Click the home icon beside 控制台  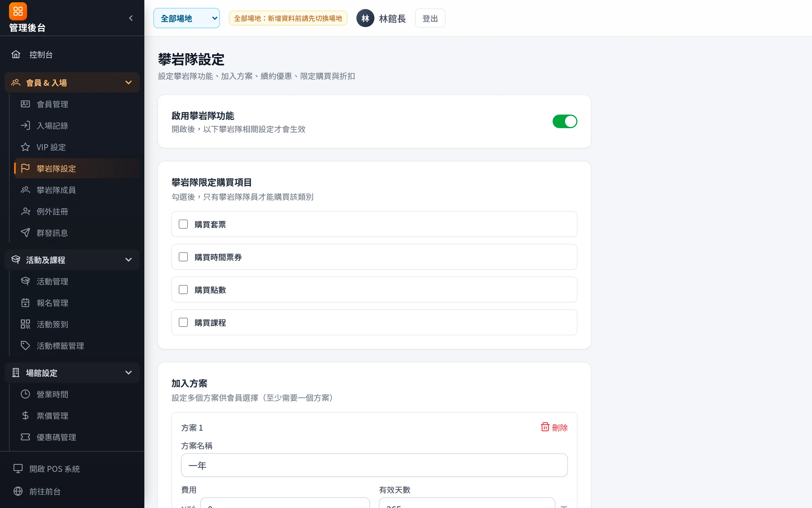[x=16, y=54]
